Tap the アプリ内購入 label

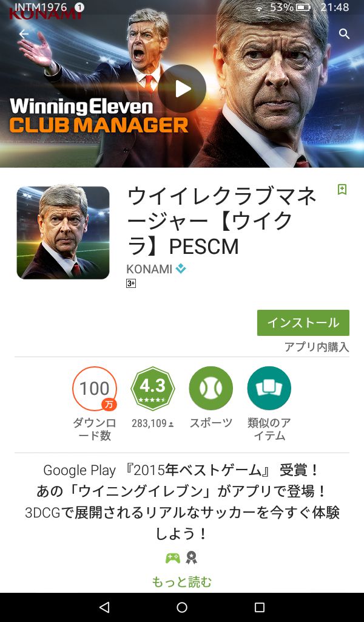(317, 347)
